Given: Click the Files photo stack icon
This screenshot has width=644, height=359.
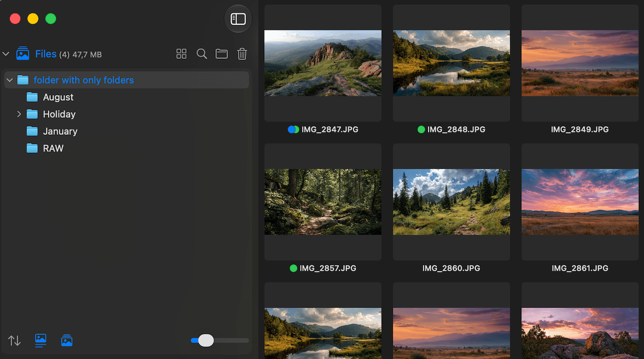Looking at the screenshot, I should [23, 54].
